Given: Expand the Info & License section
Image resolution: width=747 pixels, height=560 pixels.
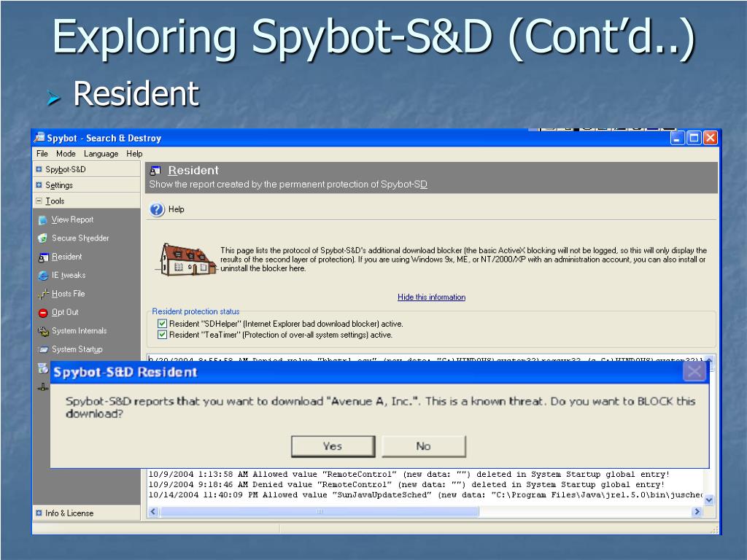Looking at the screenshot, I should (39, 513).
